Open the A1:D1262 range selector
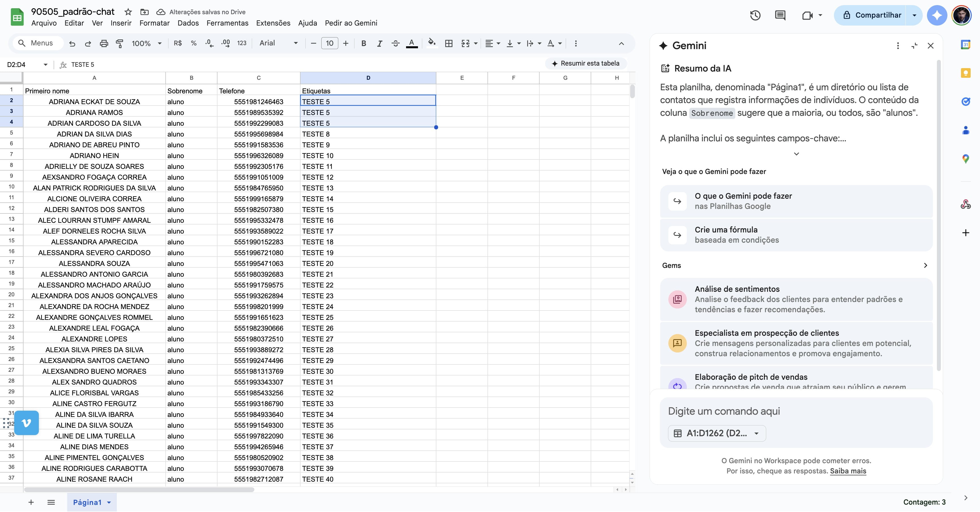The width and height of the screenshot is (980, 512). pyautogui.click(x=717, y=433)
